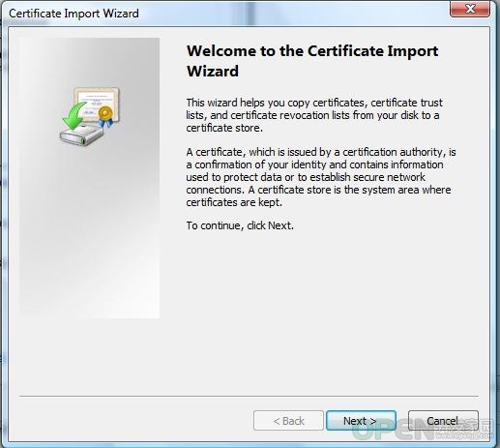Click the 'certificate store.' text line
Image resolution: width=500 pixels, height=448 pixels.
point(224,128)
